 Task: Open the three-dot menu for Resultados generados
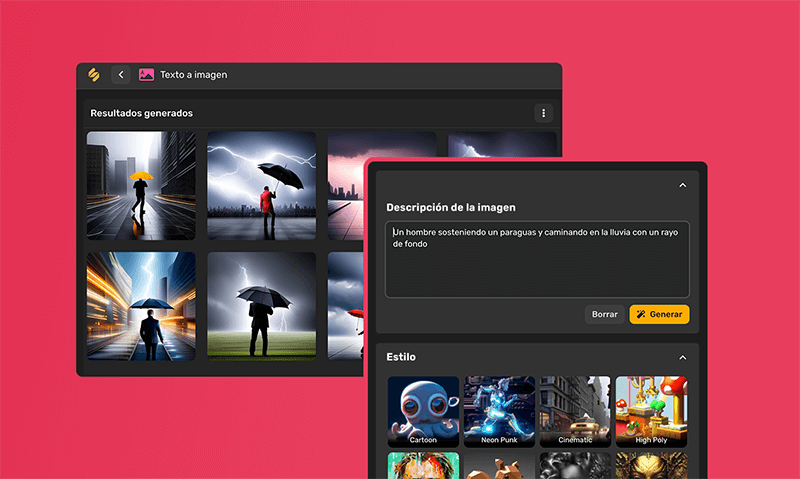543,113
